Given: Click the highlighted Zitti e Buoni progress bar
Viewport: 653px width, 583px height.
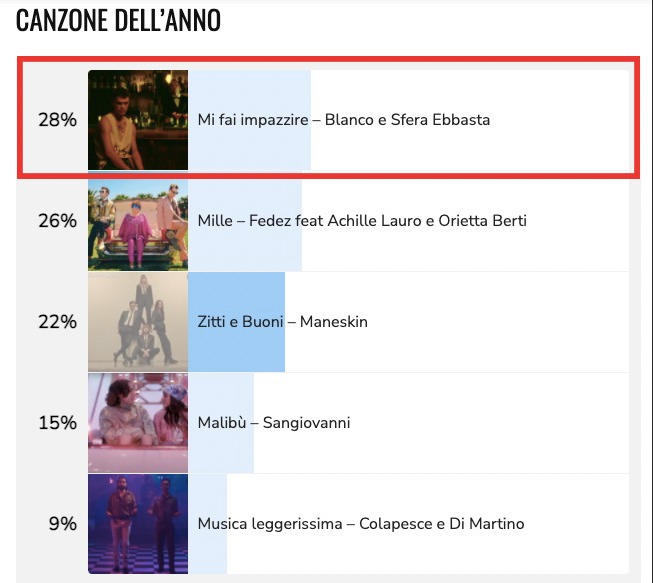Looking at the screenshot, I should [237, 321].
